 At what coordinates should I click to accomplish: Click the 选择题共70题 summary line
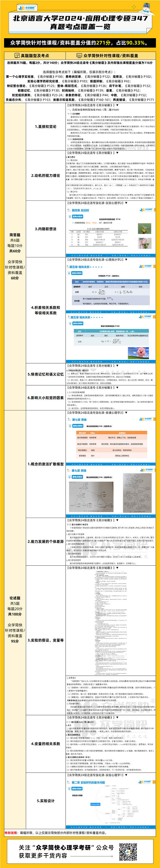click(80, 63)
